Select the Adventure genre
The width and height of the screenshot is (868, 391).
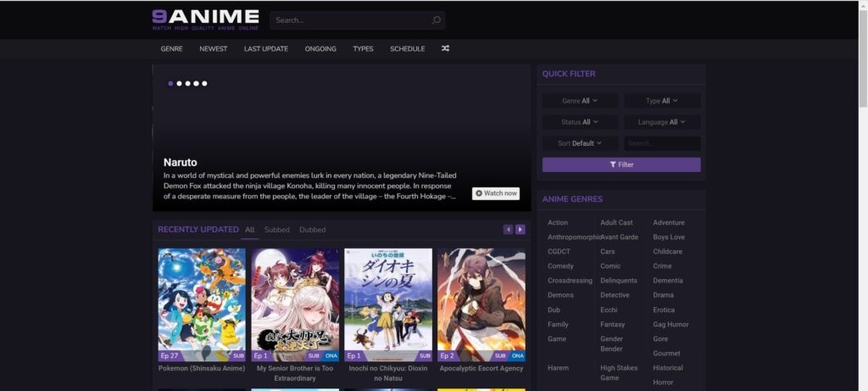[x=669, y=222]
